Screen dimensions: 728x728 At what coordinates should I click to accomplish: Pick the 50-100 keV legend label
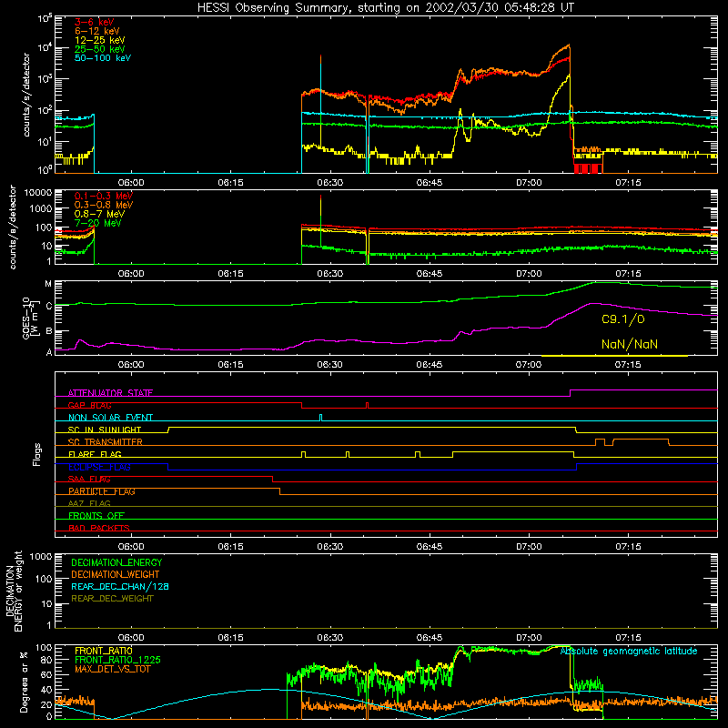[x=103, y=58]
